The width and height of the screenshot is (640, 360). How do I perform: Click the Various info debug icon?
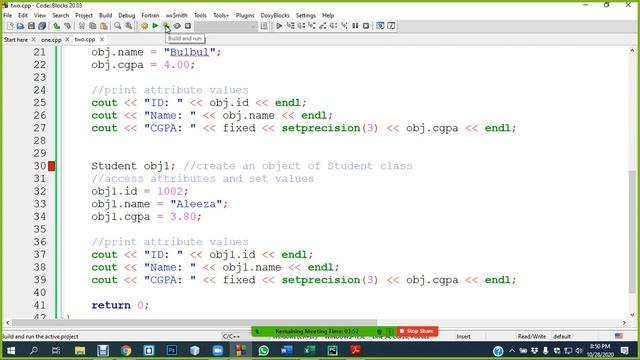391,26
